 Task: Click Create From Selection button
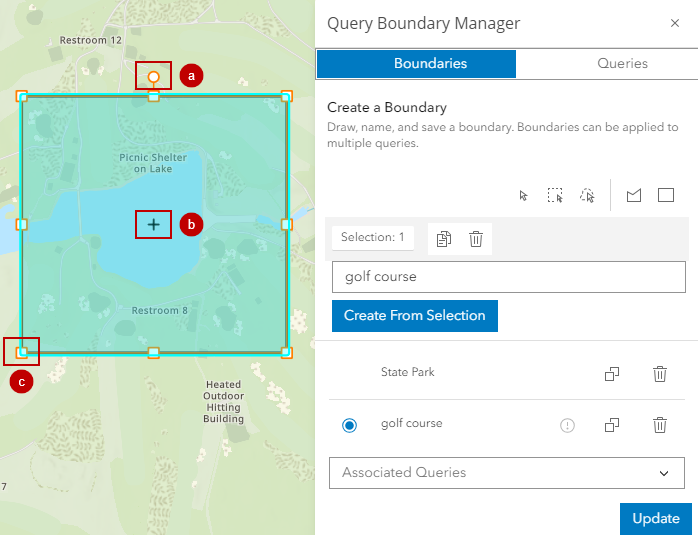point(414,316)
